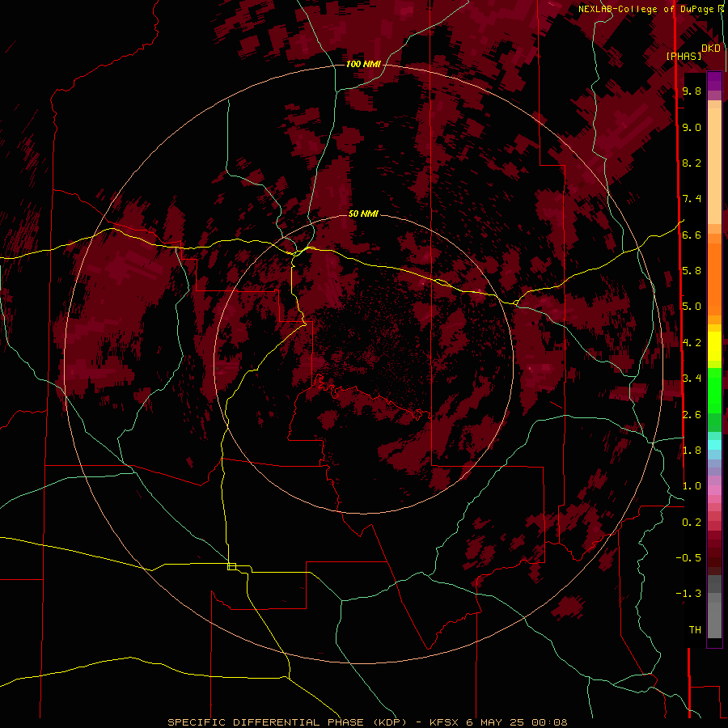
Task: Pick the gray segment of the color bar
Action: (714, 606)
